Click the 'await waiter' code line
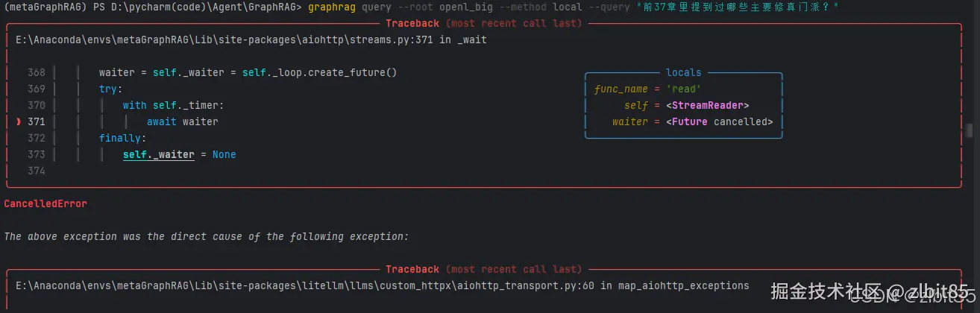Image resolution: width=980 pixels, height=313 pixels. (x=182, y=121)
